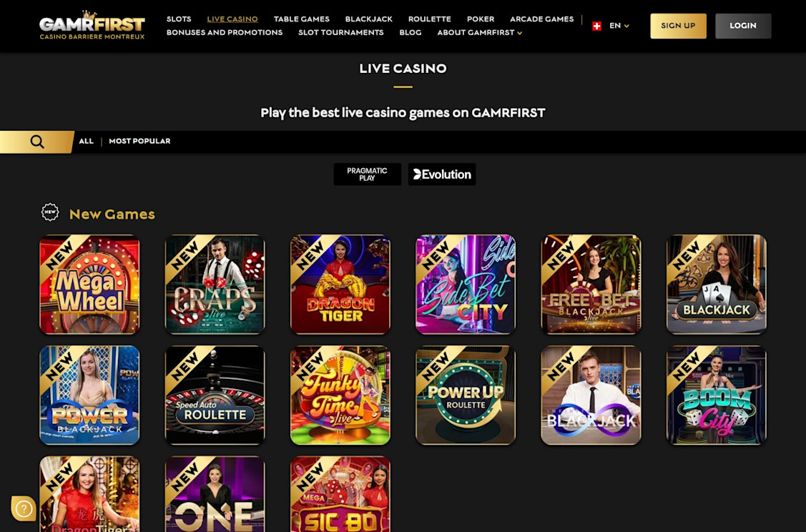Viewport: 806px width, 532px height.
Task: Open the Mega Wheel game tile
Action: [x=89, y=285]
